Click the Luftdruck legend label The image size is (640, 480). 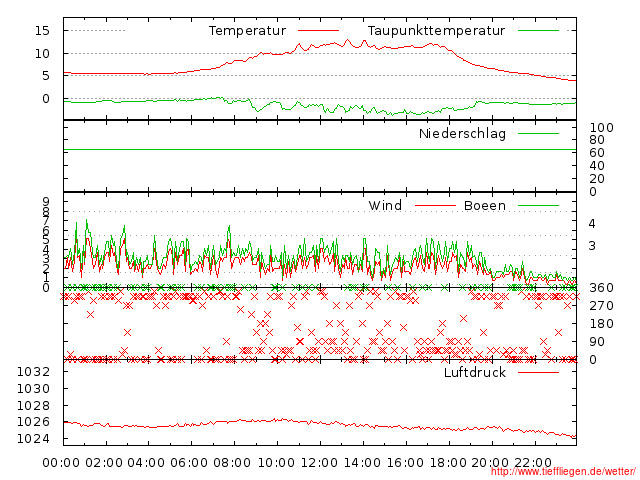point(475,372)
